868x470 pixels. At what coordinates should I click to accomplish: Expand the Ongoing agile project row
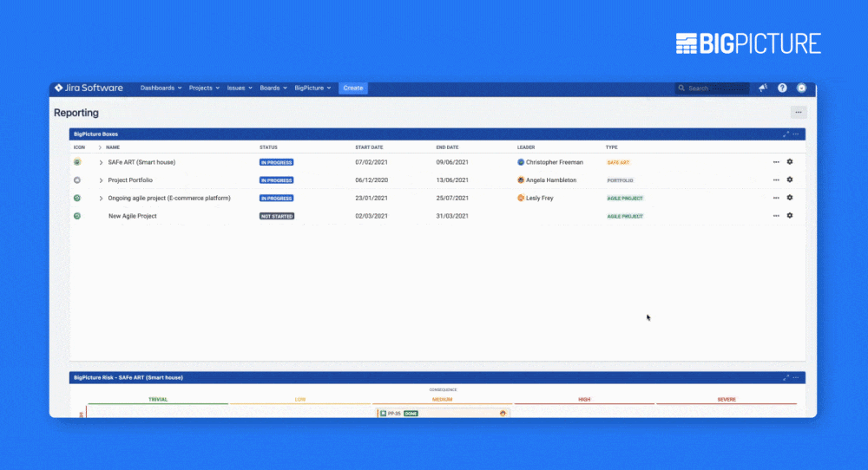point(101,198)
